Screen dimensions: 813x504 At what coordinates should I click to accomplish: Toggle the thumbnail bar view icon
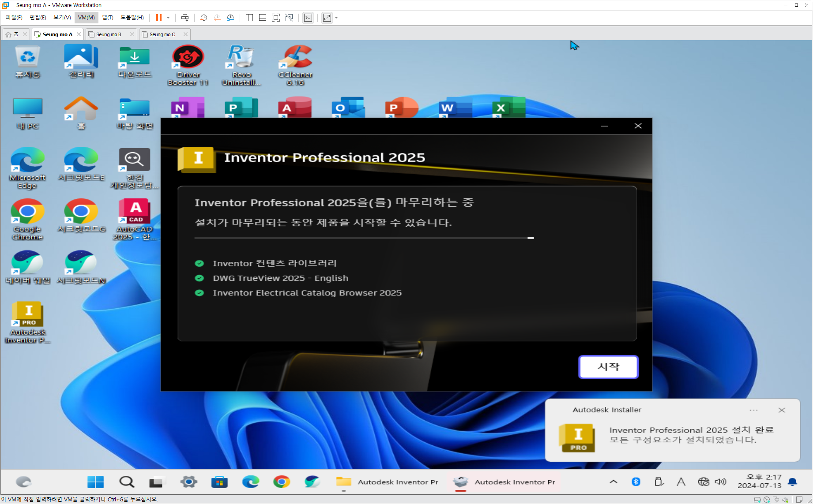click(263, 18)
